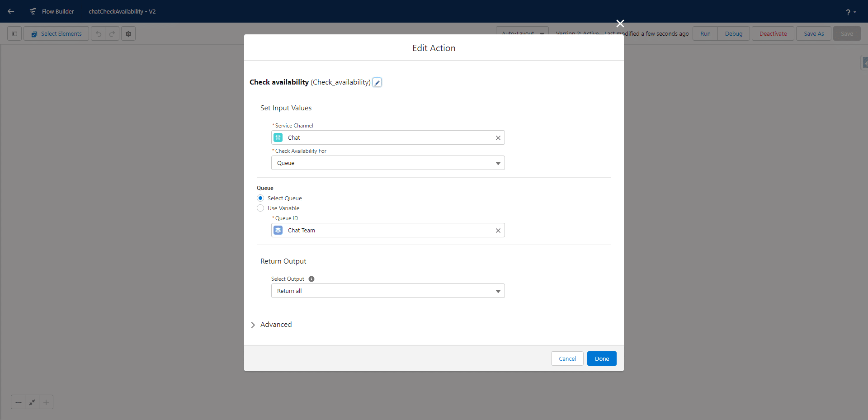Click the redo arrow icon
This screenshot has width=868, height=420.
[x=112, y=34]
